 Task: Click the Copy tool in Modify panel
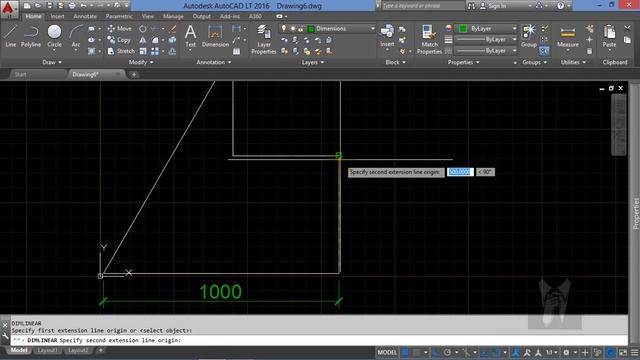click(119, 40)
